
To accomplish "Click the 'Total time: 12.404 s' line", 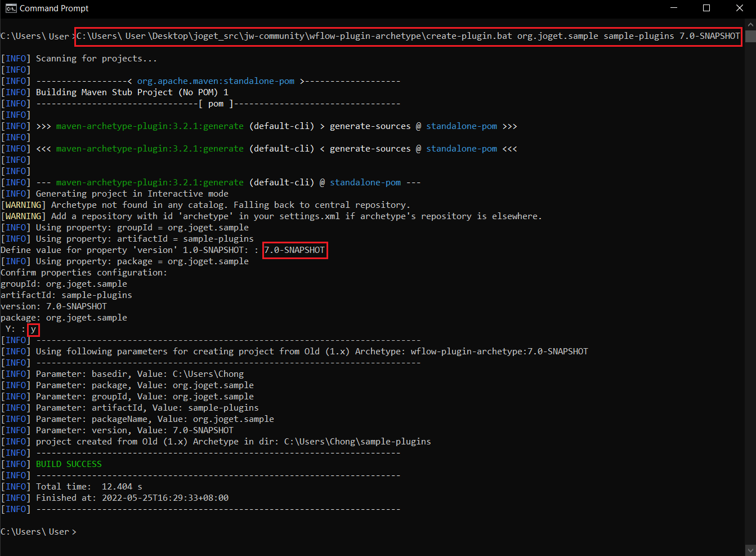I will click(x=88, y=487).
